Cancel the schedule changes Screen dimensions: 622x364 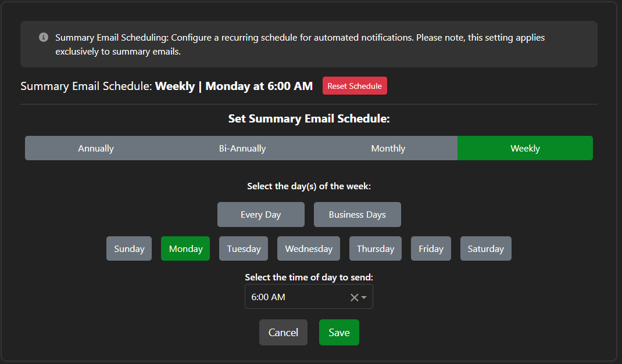(283, 333)
